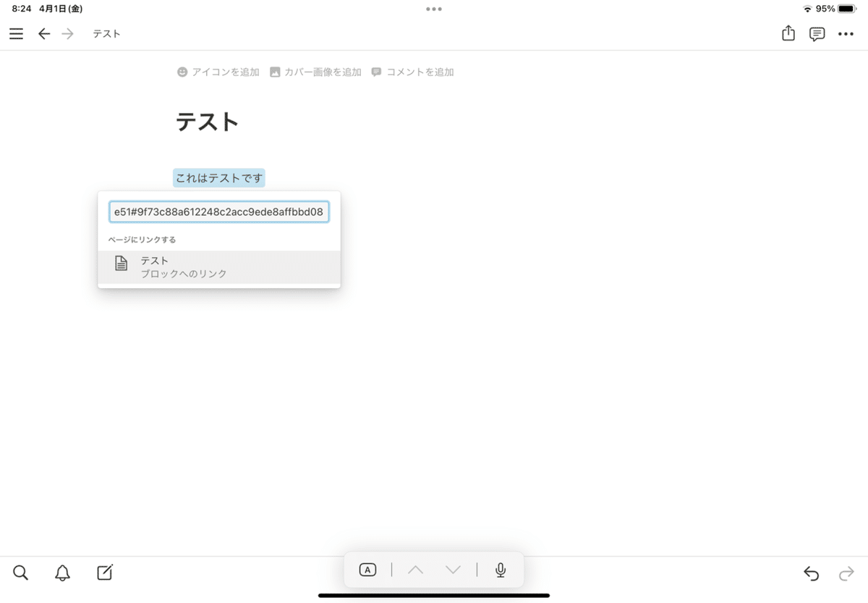Open the page comments icon

tap(817, 34)
